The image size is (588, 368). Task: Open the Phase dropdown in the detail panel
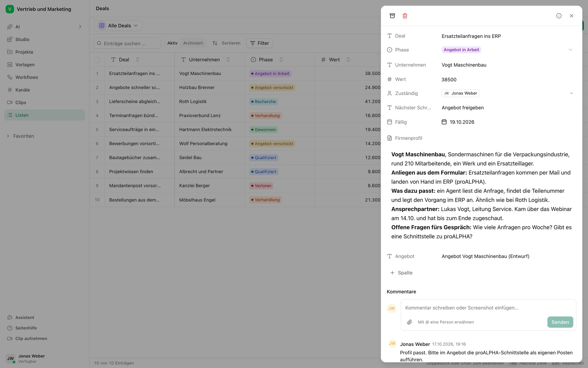pyautogui.click(x=570, y=50)
